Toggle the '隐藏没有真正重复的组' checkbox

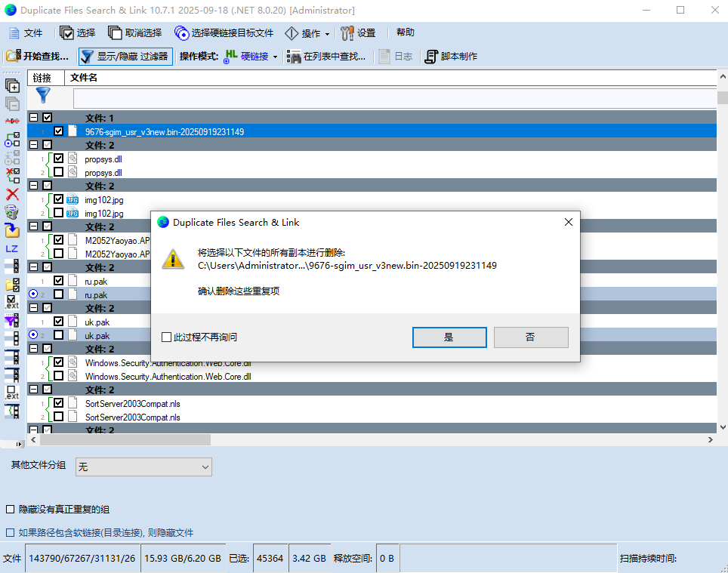[x=11, y=510]
